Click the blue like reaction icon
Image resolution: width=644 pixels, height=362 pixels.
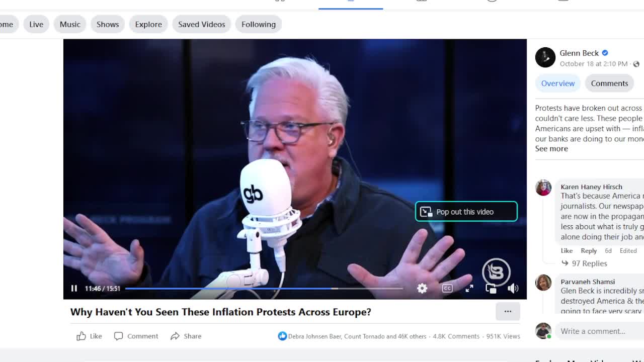(282, 336)
